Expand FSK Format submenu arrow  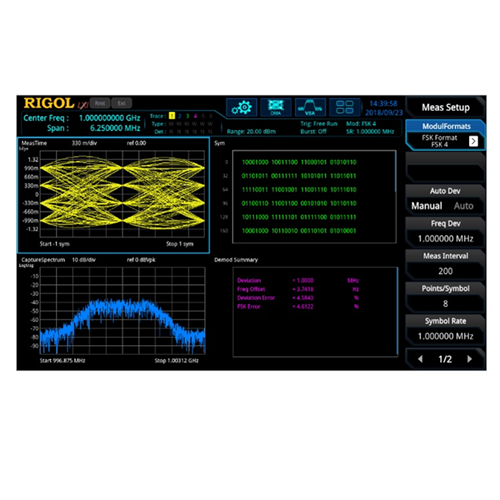[x=473, y=141]
